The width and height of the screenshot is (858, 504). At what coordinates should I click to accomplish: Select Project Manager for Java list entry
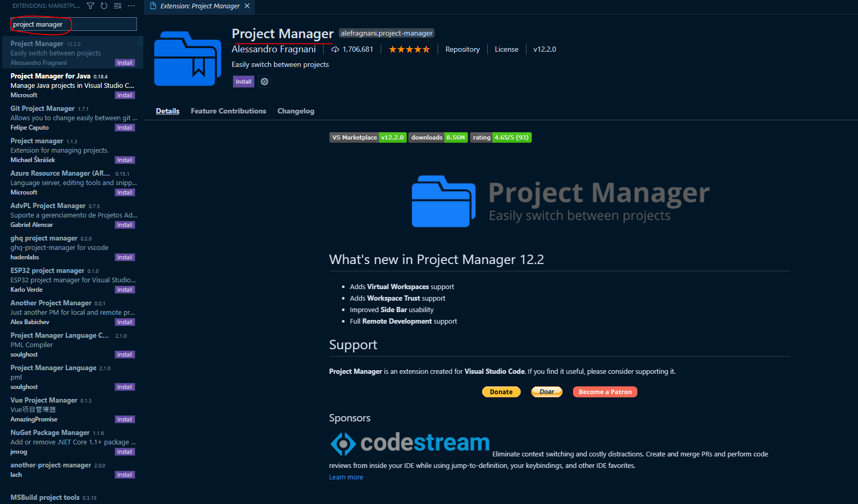[x=73, y=85]
